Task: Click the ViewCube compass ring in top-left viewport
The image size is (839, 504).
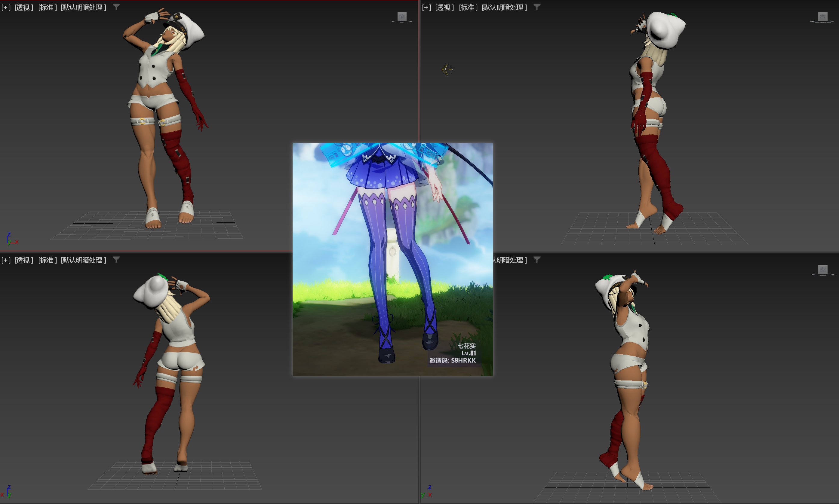Action: click(402, 22)
